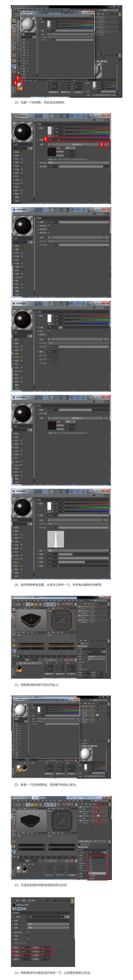
Task: Open the 模式 dropdown showing 塑料 in the 高光 editor
Action: pos(78,550)
